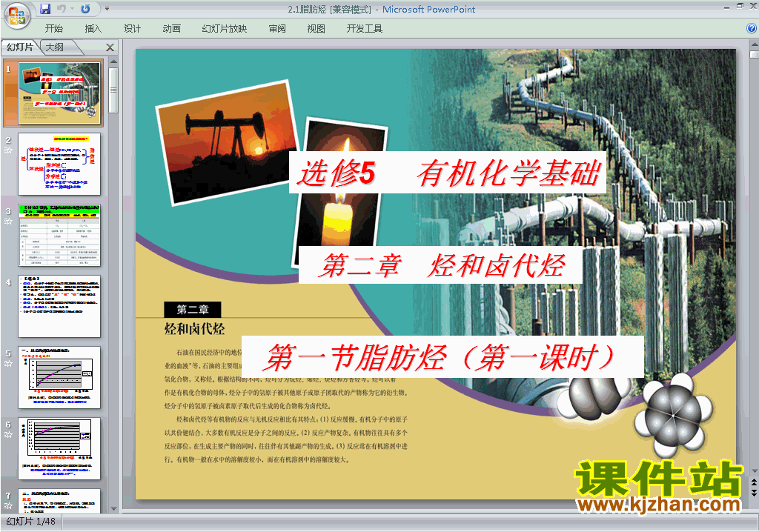Open the Office button menu
This screenshot has width=759, height=532.
[x=17, y=16]
